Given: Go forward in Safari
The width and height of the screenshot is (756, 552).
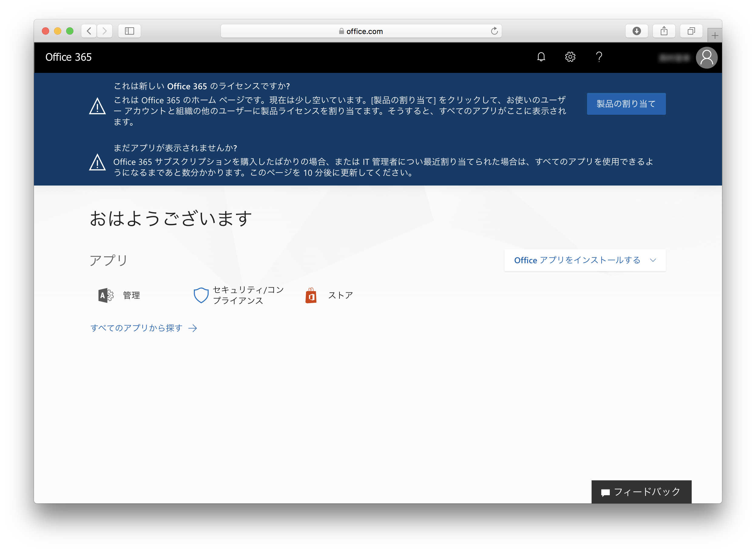Looking at the screenshot, I should tap(104, 31).
